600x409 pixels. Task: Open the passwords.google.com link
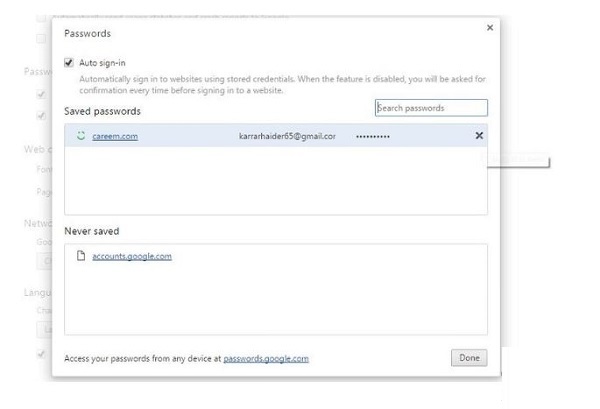click(x=266, y=358)
